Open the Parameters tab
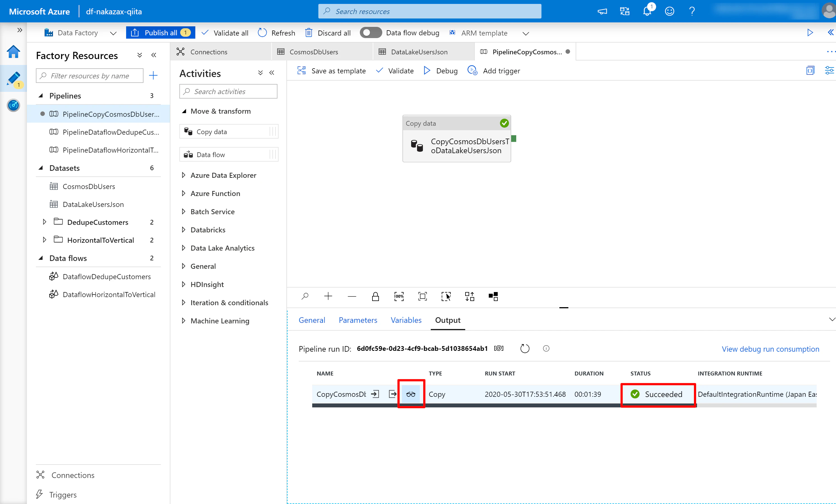 (x=358, y=320)
